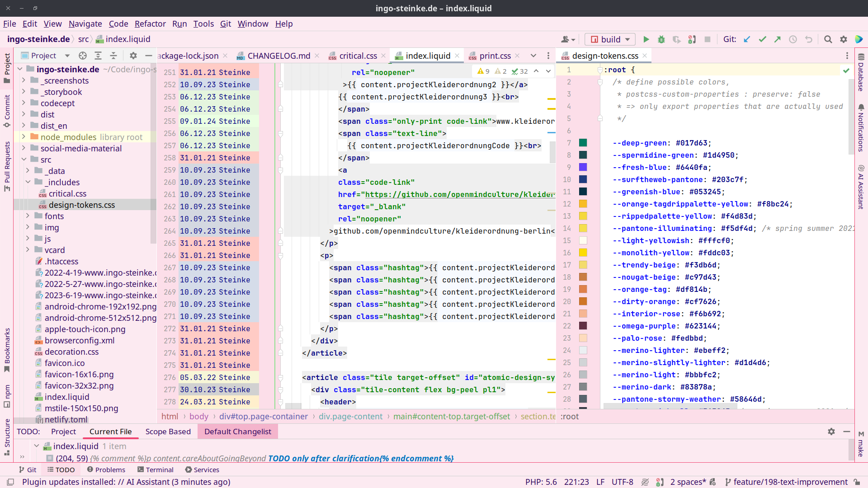Select decoration.css in project tree

(x=71, y=352)
